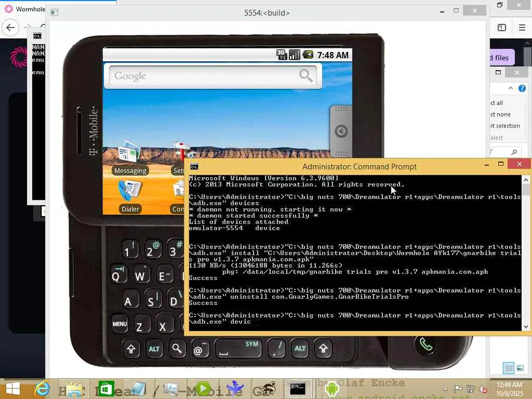
Task: Open the raccoon icon taskbar app
Action: pos(268,389)
